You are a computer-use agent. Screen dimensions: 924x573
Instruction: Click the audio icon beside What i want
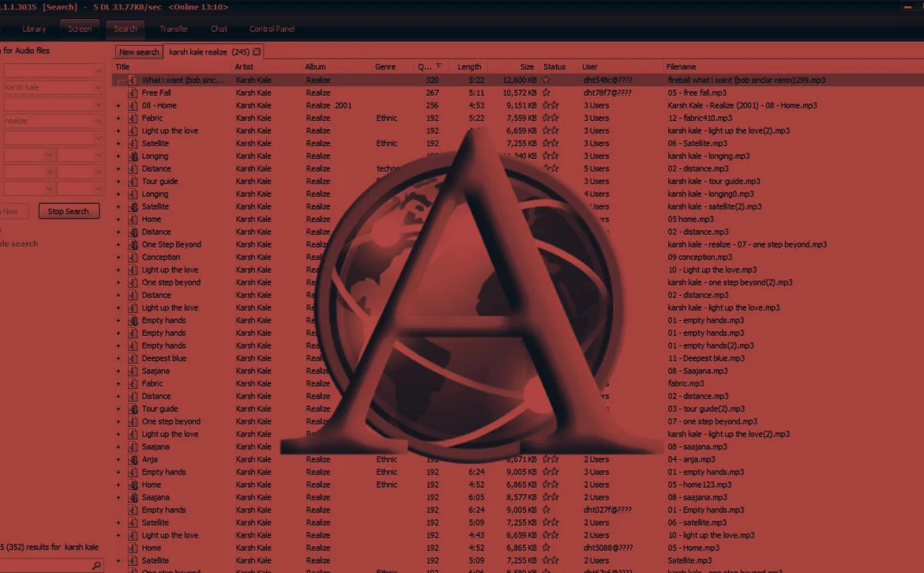click(x=133, y=80)
